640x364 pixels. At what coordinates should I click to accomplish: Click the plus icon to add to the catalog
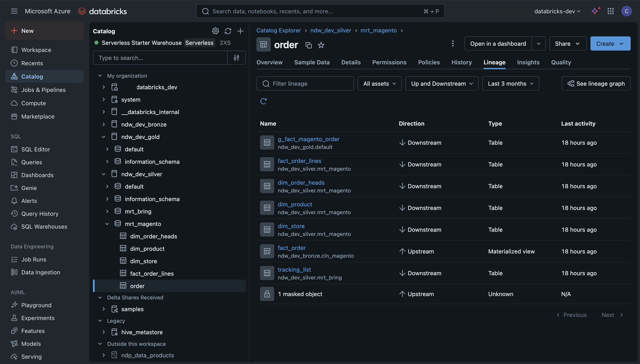click(x=240, y=31)
